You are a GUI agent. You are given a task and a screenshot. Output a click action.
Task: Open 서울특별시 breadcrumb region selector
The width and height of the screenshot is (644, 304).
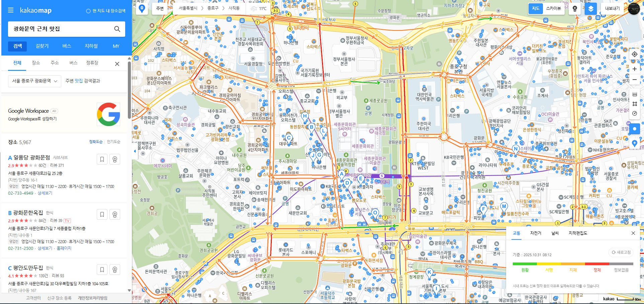point(188,8)
